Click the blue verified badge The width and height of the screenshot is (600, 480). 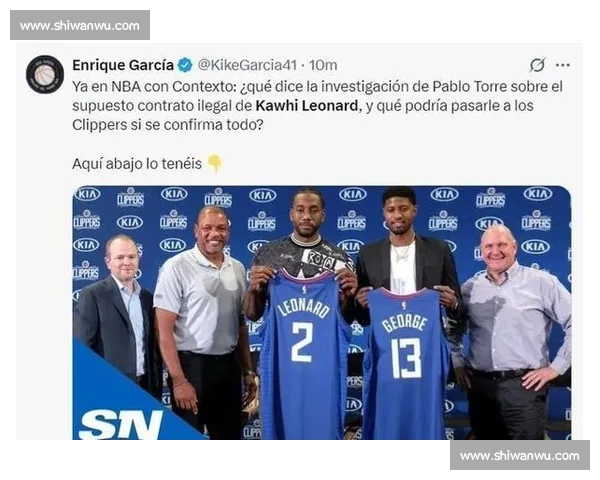pyautogui.click(x=185, y=65)
